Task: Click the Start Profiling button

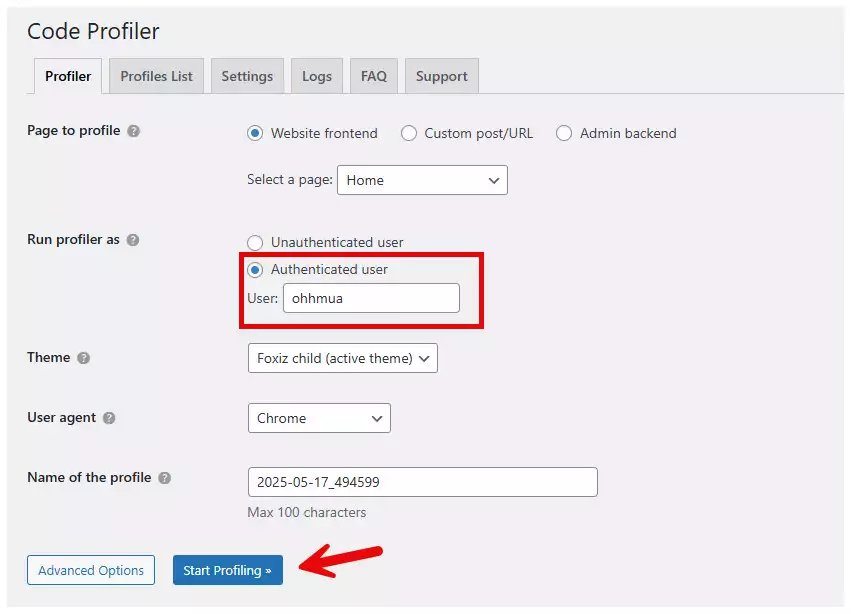Action: pyautogui.click(x=228, y=570)
